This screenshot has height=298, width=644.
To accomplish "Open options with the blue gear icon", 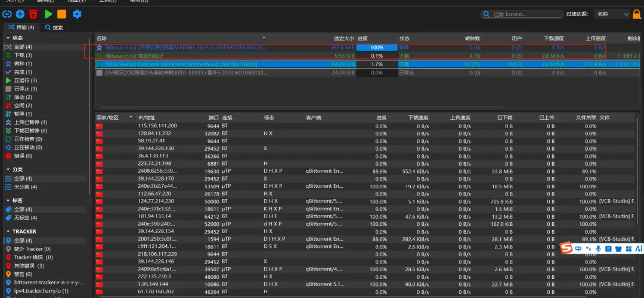I will pos(77,14).
